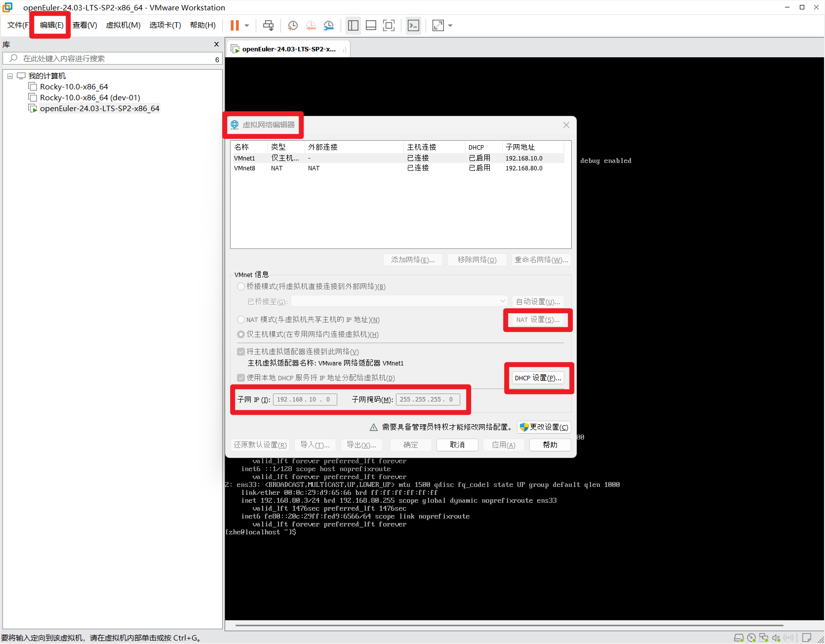Open power options dropdown beside Pause

tap(247, 26)
